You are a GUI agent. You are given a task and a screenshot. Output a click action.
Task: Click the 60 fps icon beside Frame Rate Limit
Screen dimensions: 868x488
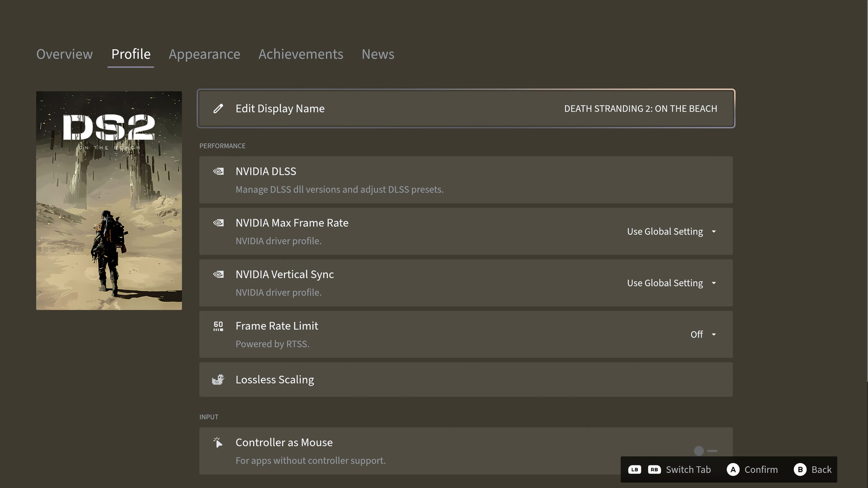218,326
